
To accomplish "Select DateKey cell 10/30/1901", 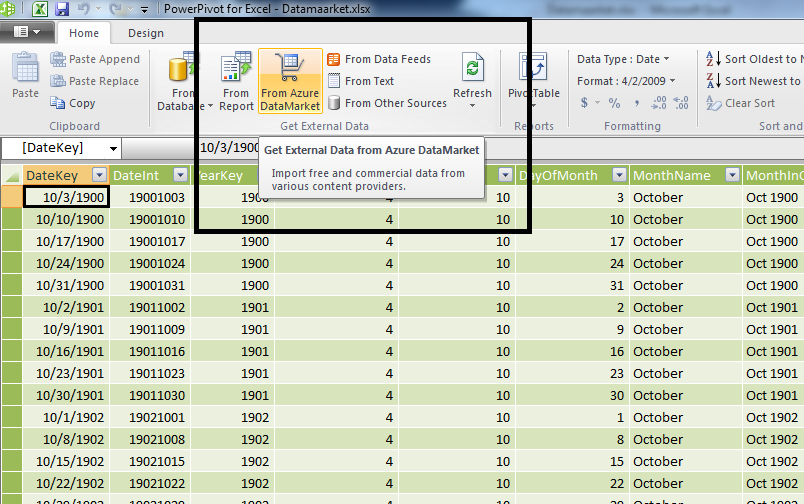I will [66, 396].
